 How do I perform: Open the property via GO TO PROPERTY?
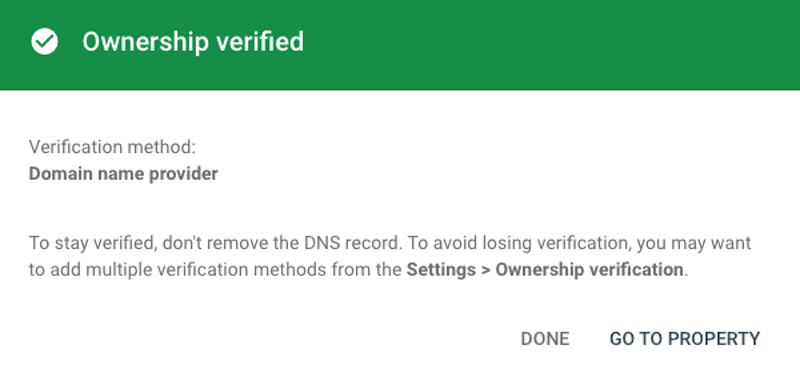(685, 339)
